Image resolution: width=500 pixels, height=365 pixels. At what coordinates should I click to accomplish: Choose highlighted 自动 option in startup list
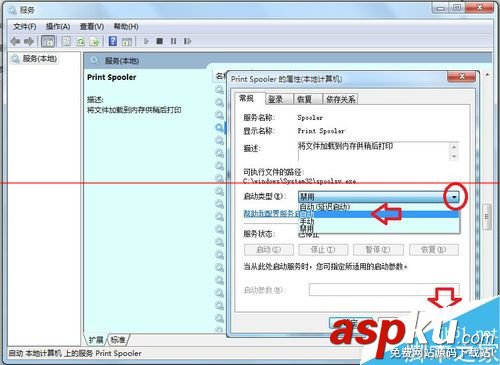click(379, 214)
